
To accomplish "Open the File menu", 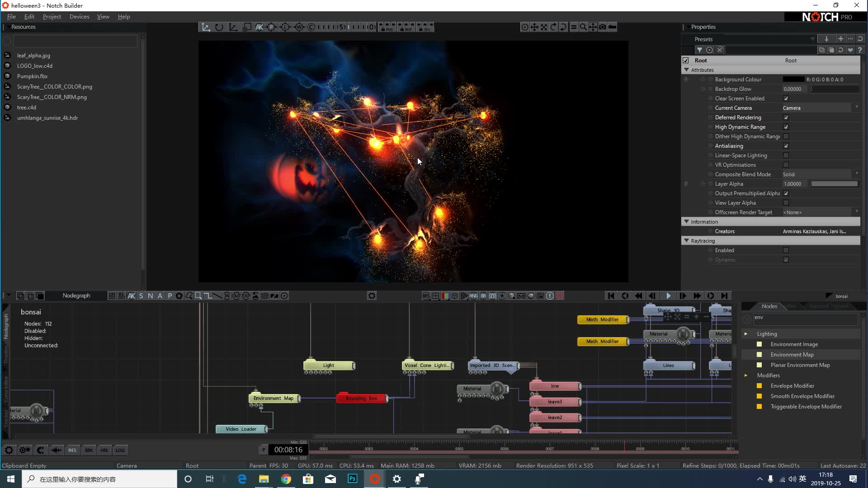I will point(11,17).
